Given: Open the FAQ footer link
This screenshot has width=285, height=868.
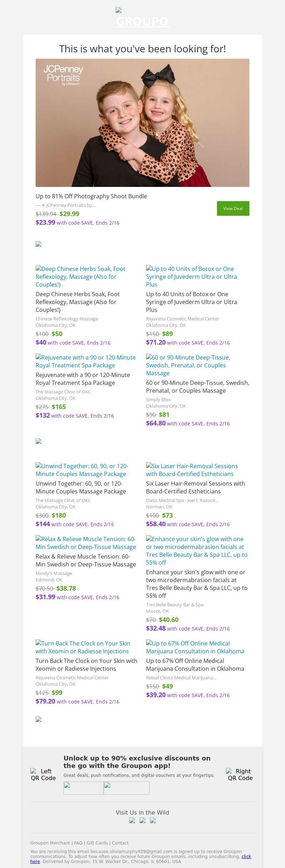Looking at the screenshot, I should pos(78,843).
